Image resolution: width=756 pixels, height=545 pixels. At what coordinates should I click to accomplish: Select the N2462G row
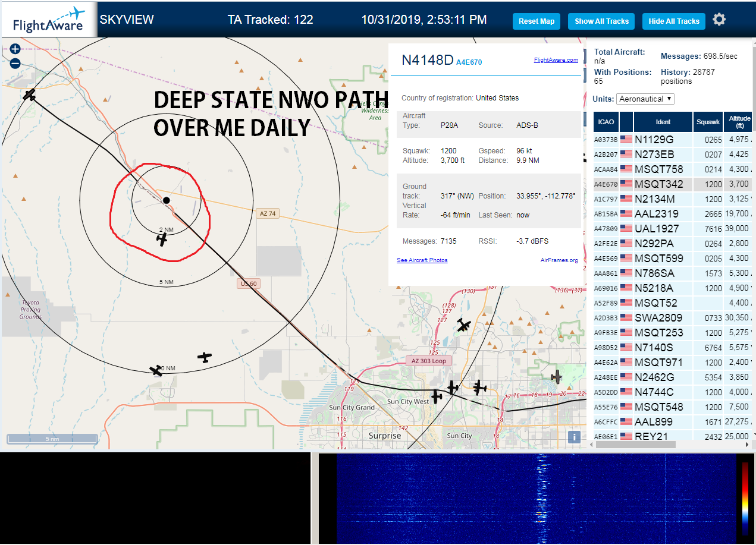point(673,377)
